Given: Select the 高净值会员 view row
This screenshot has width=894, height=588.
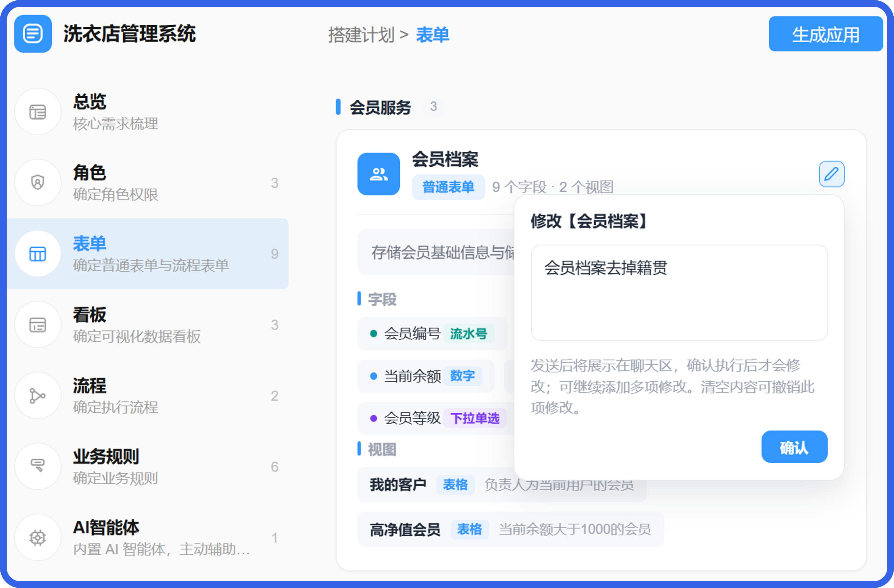Looking at the screenshot, I should click(x=511, y=530).
